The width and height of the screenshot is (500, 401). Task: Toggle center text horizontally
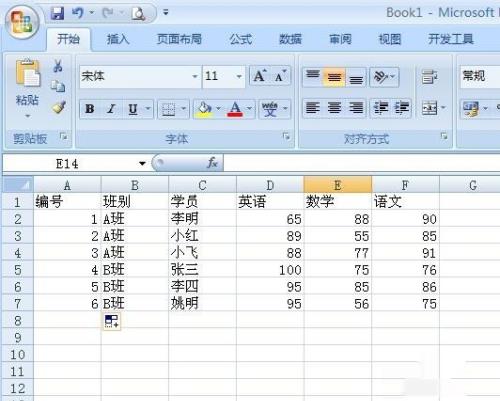(x=334, y=108)
